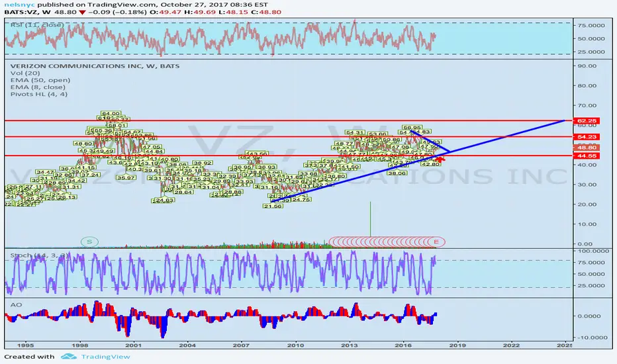Screen dimensions: 617x364
Task: Click the 24.63 pivot low label
Action: (x=163, y=201)
